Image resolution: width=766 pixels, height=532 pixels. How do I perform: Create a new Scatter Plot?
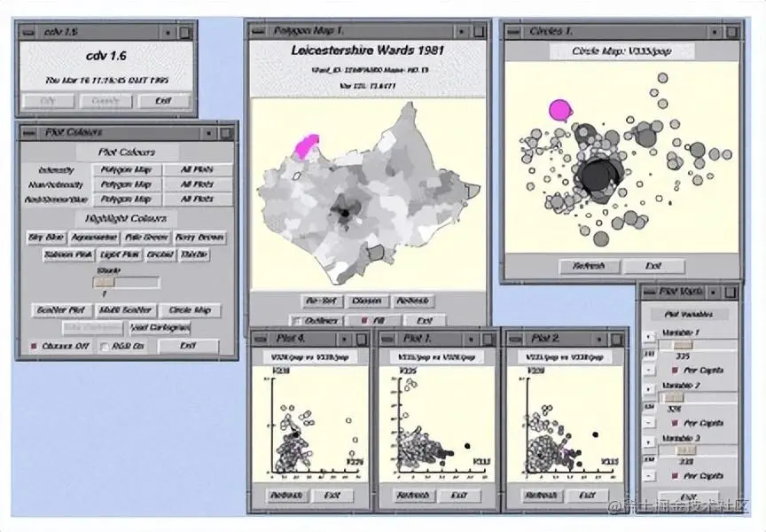(61, 310)
